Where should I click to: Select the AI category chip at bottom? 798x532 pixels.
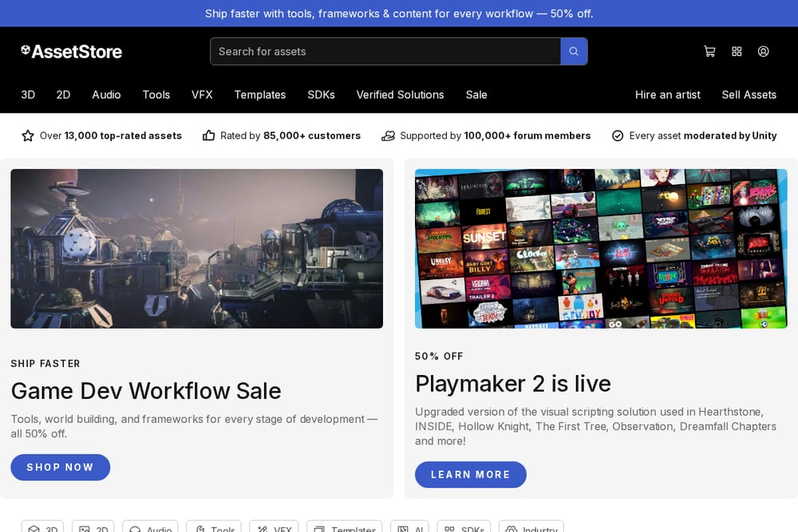pyautogui.click(x=409, y=527)
